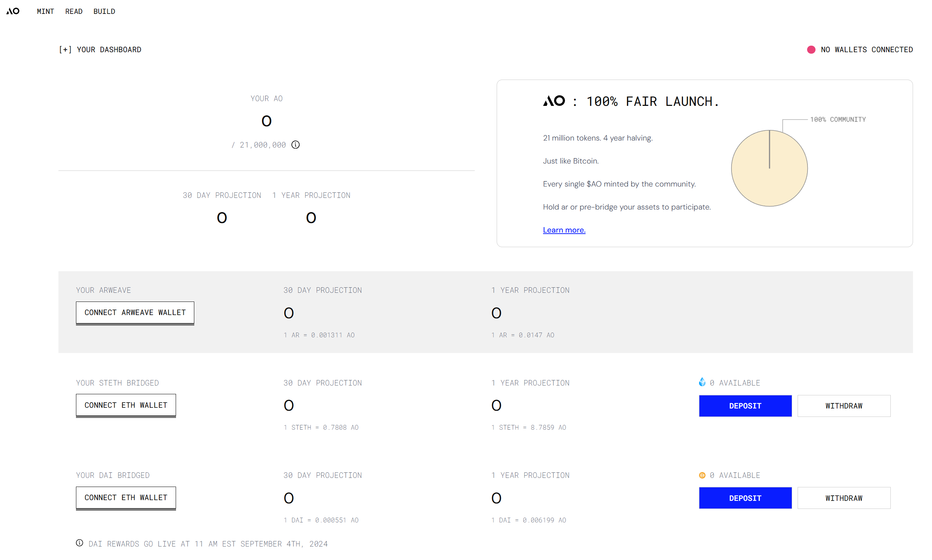
Task: Click info icon next to 21,000,000 supply
Action: click(x=295, y=145)
